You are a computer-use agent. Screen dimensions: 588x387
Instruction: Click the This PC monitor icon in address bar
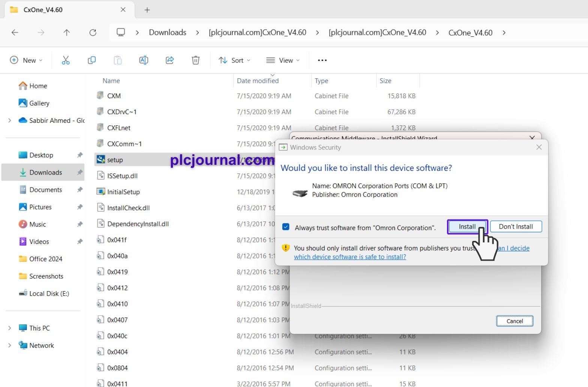pos(121,32)
